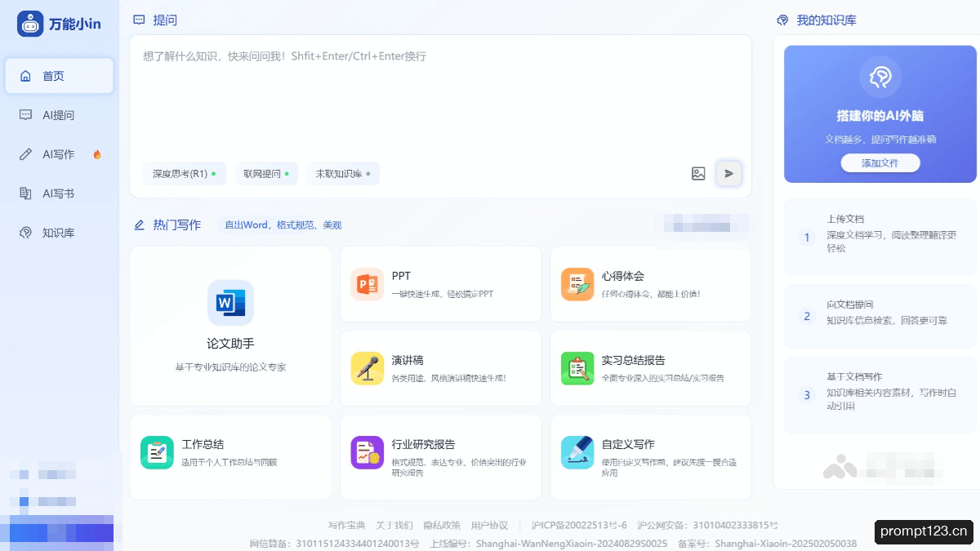Click the send arrow button

(728, 173)
